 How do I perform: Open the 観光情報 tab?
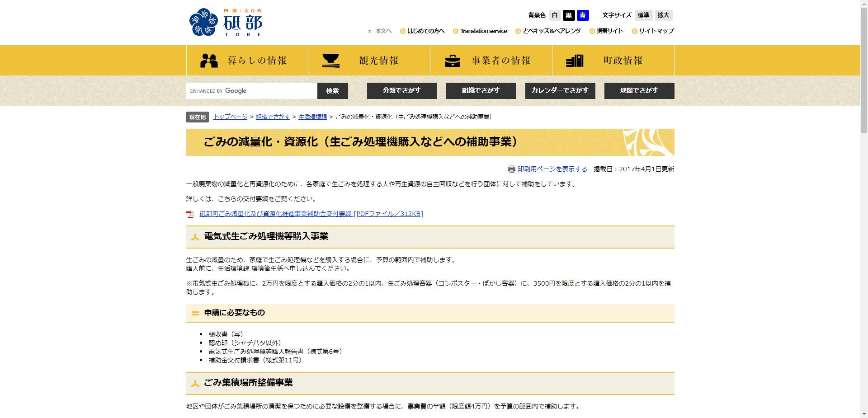pyautogui.click(x=368, y=60)
